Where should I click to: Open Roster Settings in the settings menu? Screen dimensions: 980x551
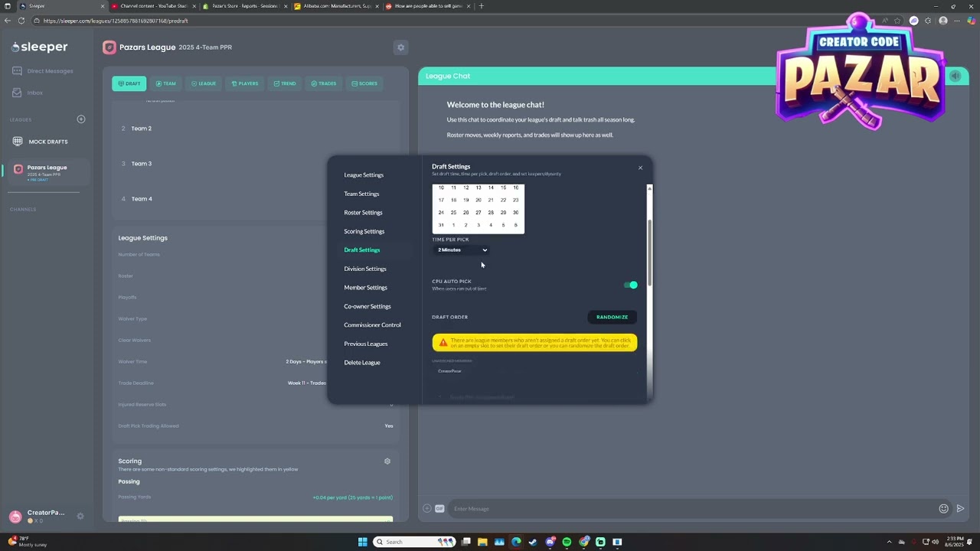pyautogui.click(x=363, y=213)
